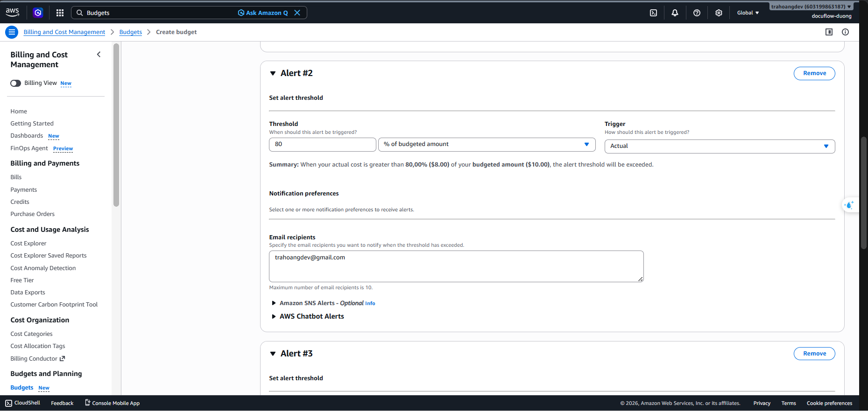Open the Console Mobile App footer link
Image resolution: width=868 pixels, height=411 pixels.
[x=112, y=403]
